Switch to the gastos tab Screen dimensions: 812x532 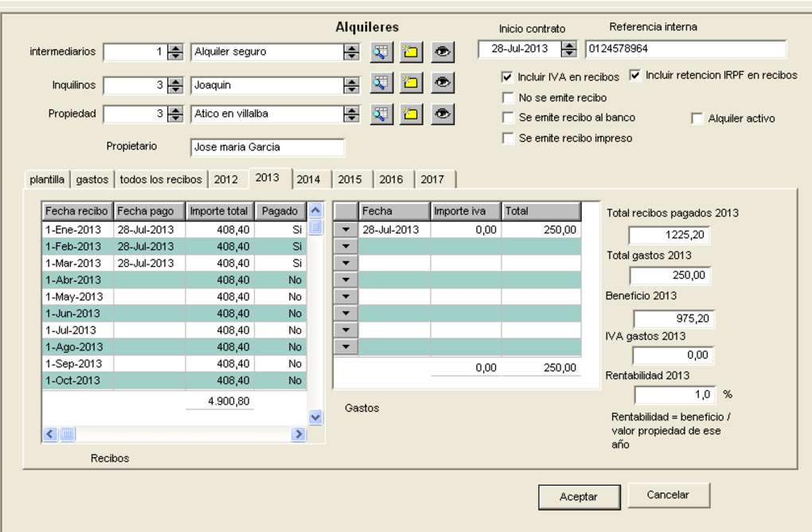pos(92,179)
